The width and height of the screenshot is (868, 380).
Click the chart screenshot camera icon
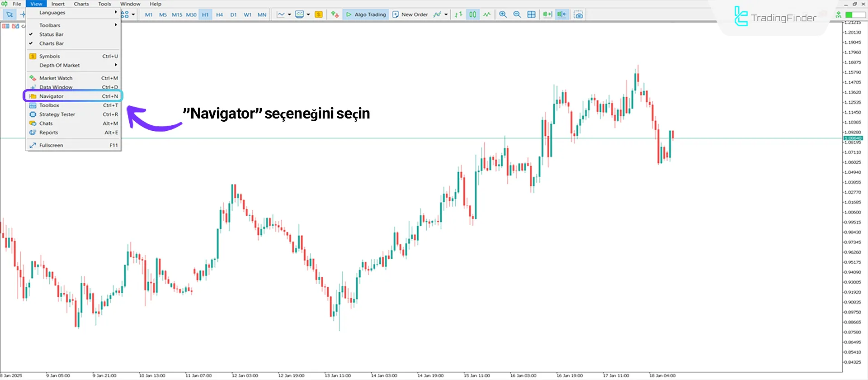click(578, 14)
